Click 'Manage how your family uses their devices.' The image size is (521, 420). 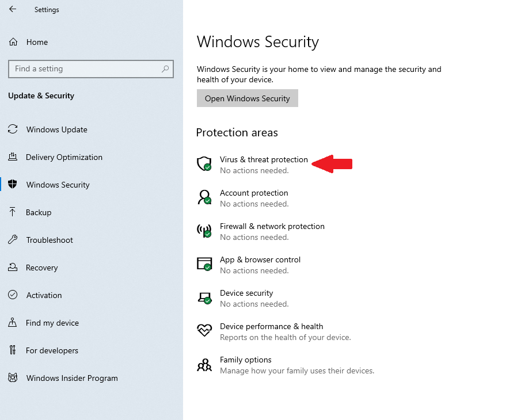pyautogui.click(x=297, y=371)
